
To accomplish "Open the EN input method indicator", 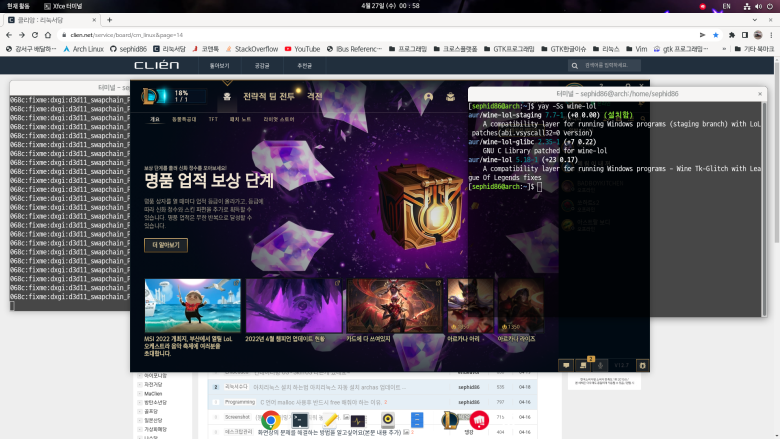I will (726, 6).
